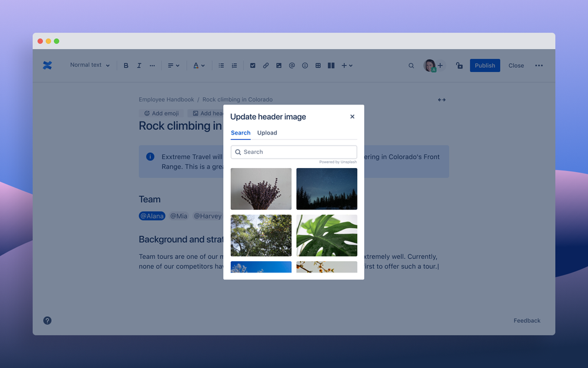588x368 pixels.
Task: Open more formatting options ellipsis
Action: point(152,65)
